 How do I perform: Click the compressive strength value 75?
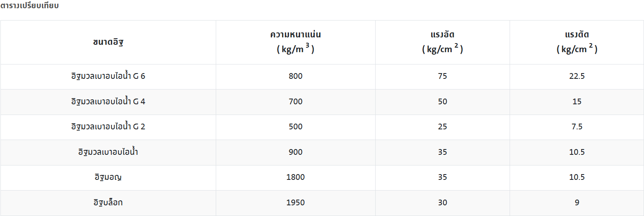tap(442, 76)
